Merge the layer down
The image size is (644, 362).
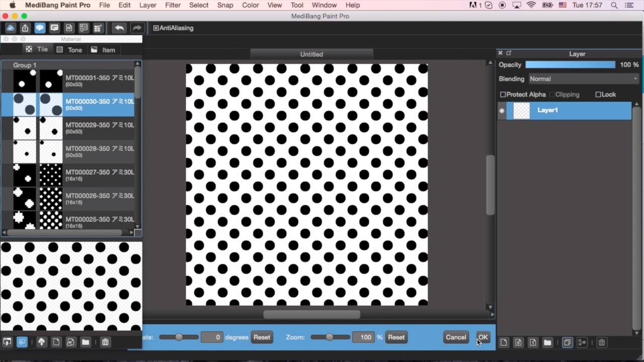pyautogui.click(x=582, y=342)
